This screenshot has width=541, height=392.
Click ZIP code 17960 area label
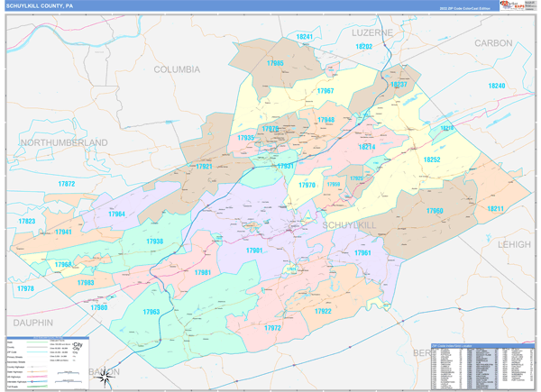click(434, 210)
